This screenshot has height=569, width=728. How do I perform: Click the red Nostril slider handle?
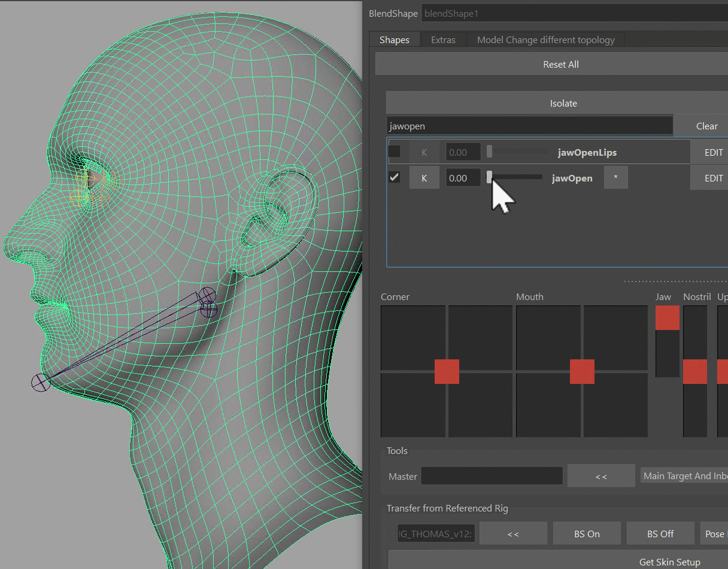695,371
